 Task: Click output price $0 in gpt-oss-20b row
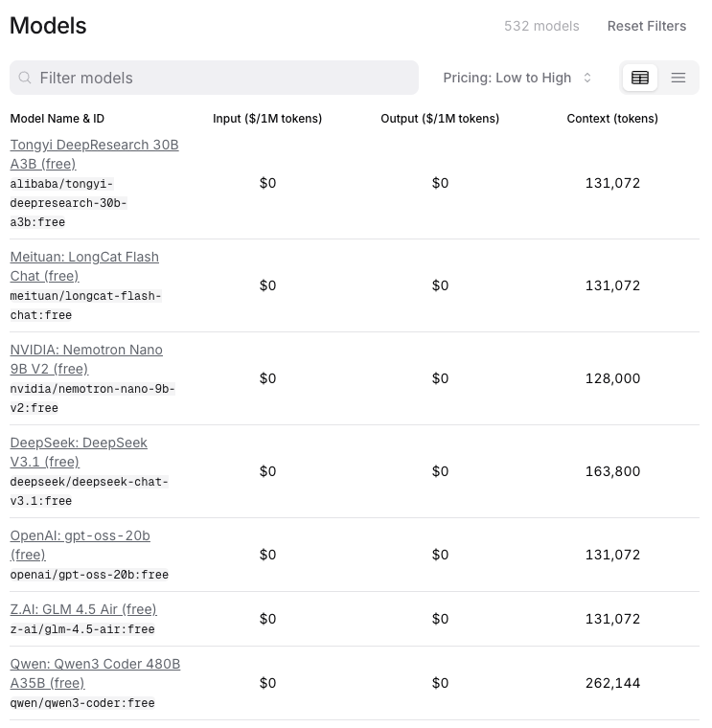tap(440, 555)
